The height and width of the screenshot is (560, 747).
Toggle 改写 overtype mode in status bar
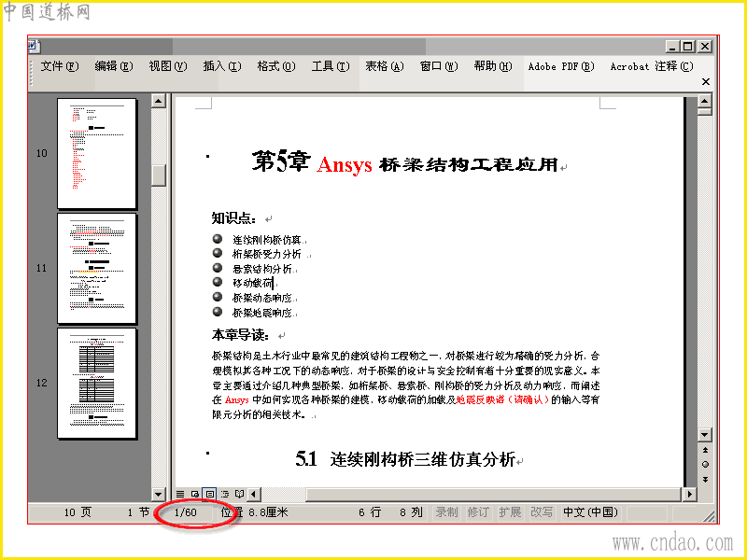click(542, 512)
